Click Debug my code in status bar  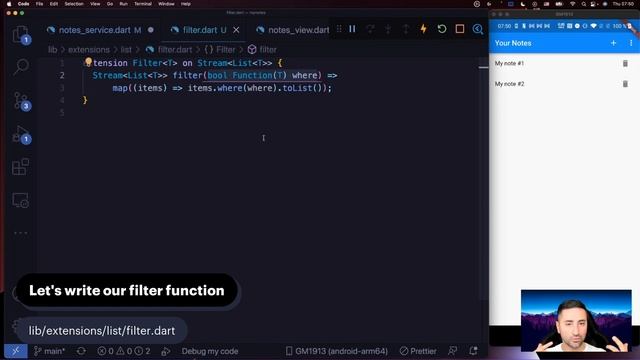210,351
